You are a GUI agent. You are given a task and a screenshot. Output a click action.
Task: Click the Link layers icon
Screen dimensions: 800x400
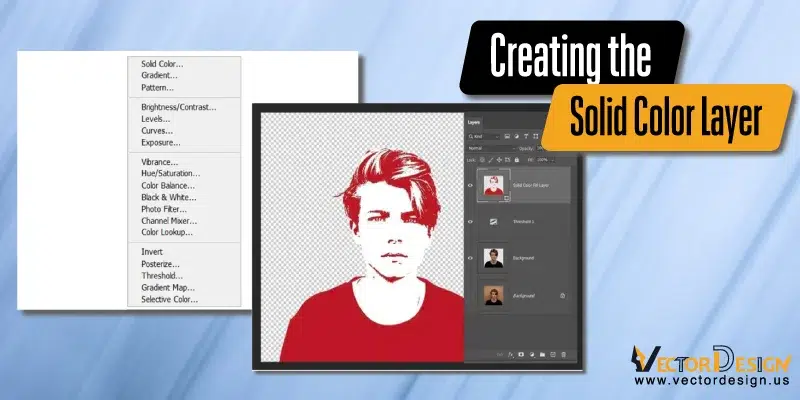500,355
